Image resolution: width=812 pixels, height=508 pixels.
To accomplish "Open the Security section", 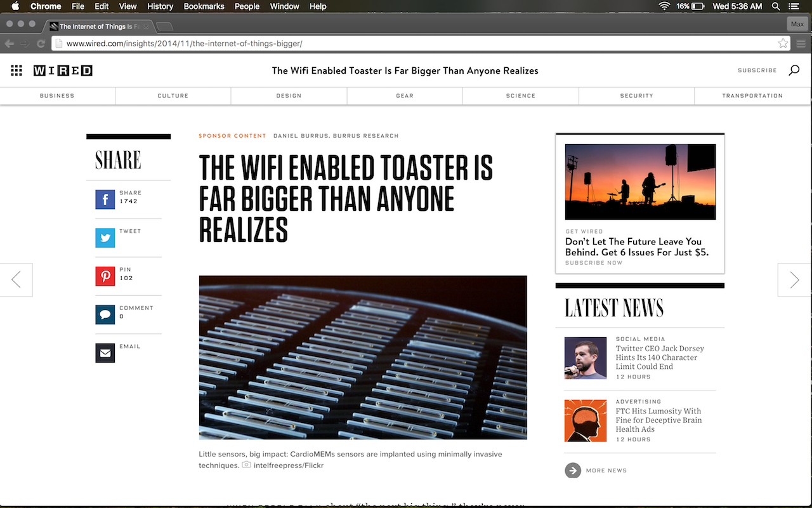I will [636, 96].
